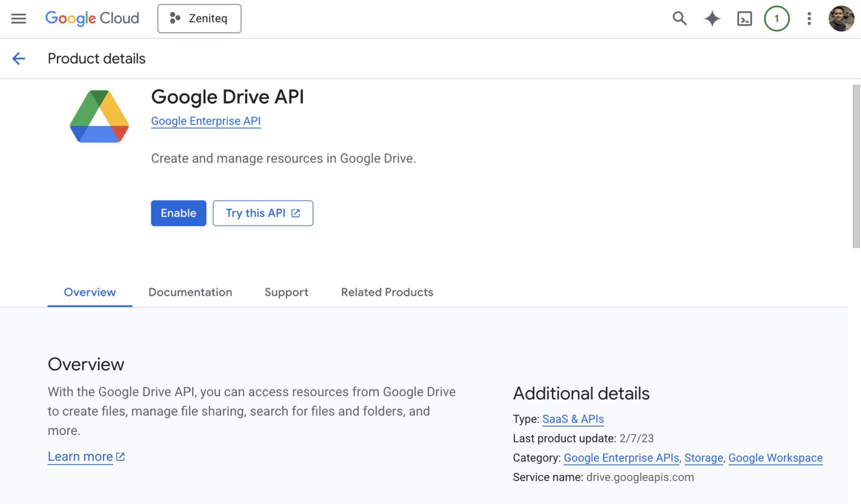Screen dimensions: 861x504
Task: Open the notifications badge showing 1
Action: (777, 19)
